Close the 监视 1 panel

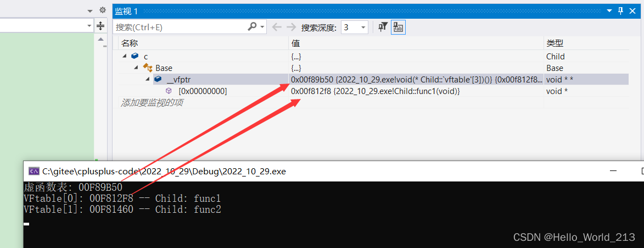633,11
